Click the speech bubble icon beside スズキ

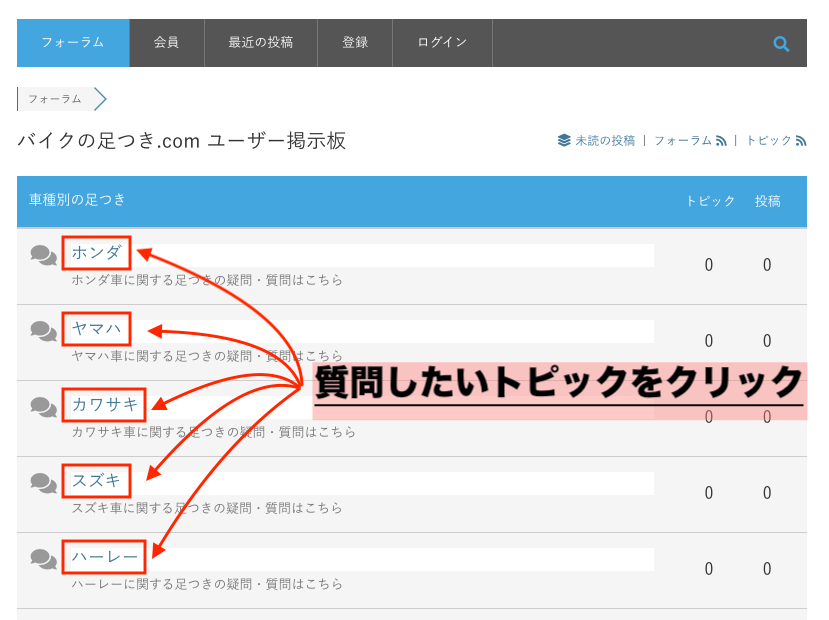[43, 483]
